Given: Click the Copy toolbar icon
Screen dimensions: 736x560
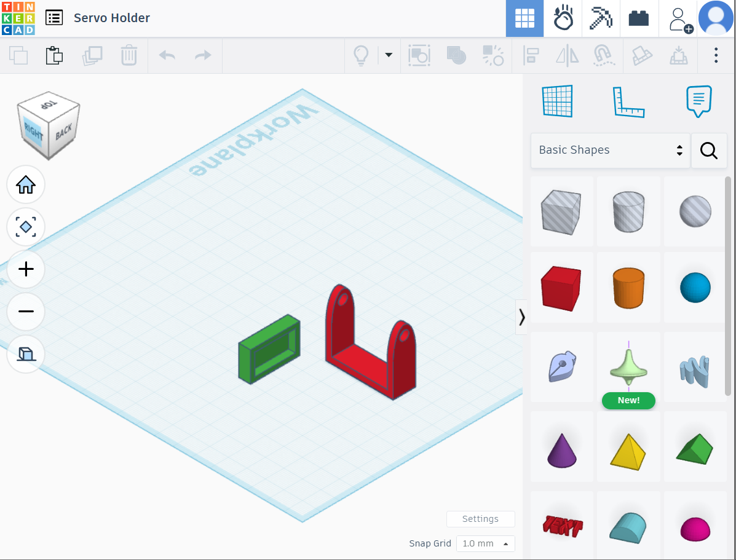Looking at the screenshot, I should [18, 55].
